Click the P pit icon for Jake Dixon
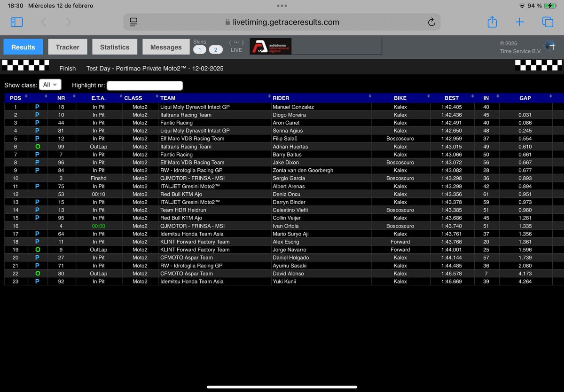Image resolution: width=564 pixels, height=392 pixels. click(38, 163)
